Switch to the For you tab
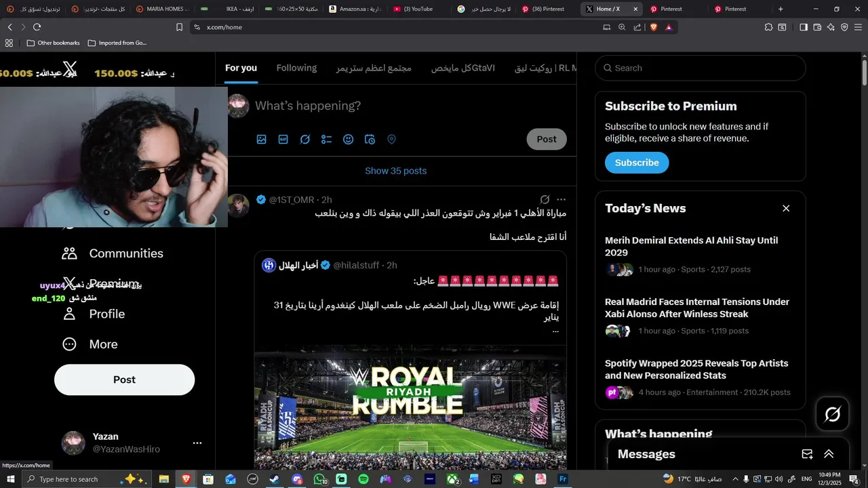The width and height of the screenshot is (868, 488). click(241, 68)
